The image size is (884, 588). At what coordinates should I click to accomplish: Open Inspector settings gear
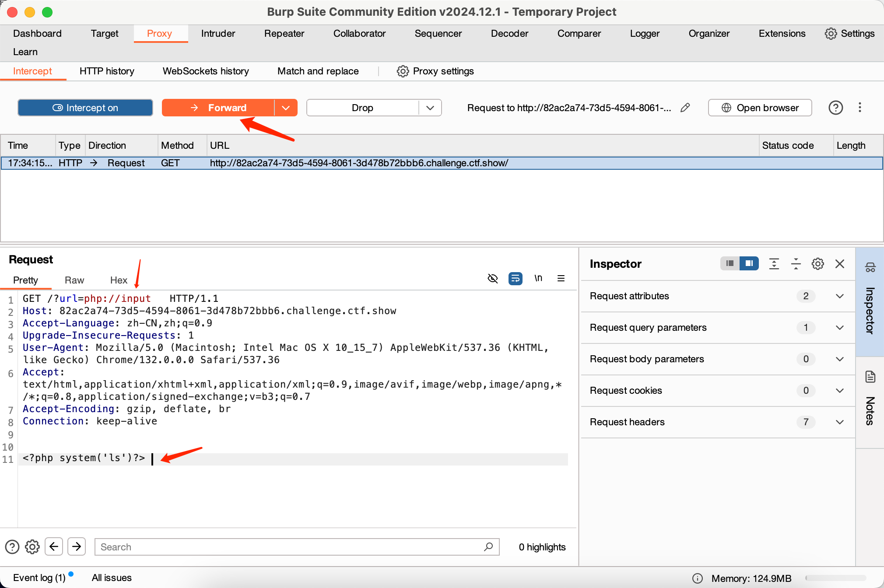point(818,264)
